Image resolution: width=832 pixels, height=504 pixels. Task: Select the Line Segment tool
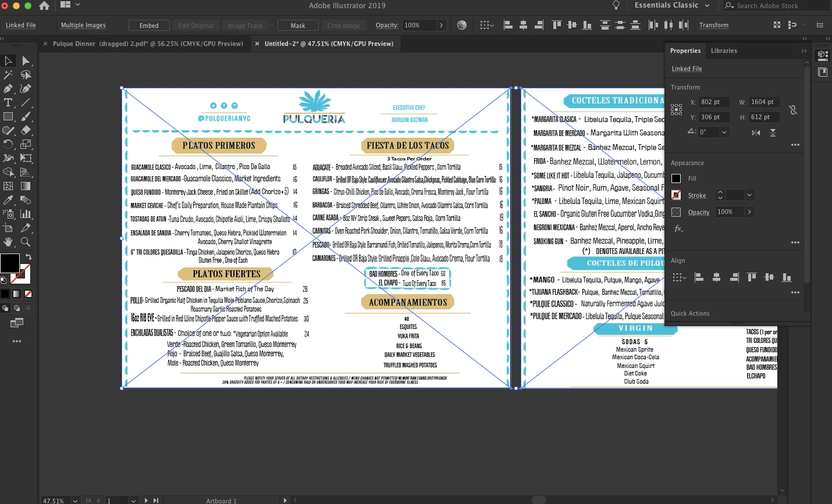(x=26, y=102)
